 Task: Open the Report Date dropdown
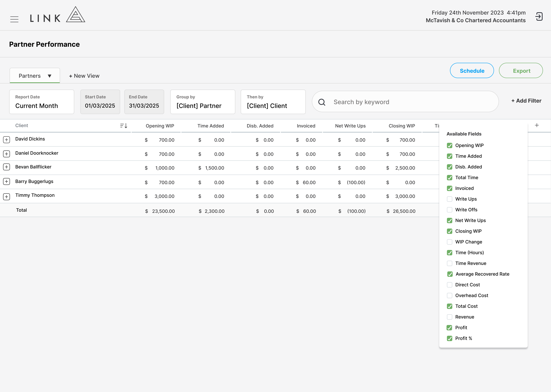click(42, 102)
